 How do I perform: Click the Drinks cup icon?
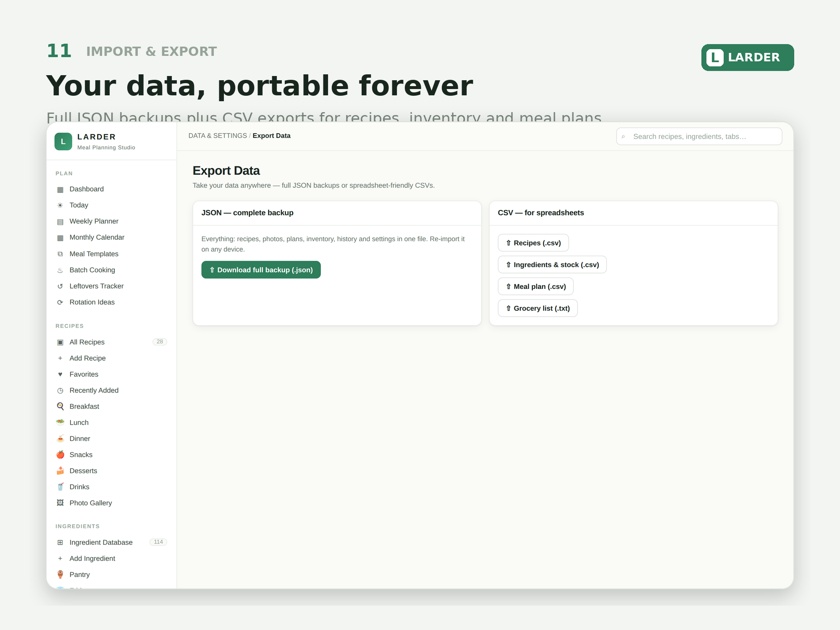[x=60, y=487]
